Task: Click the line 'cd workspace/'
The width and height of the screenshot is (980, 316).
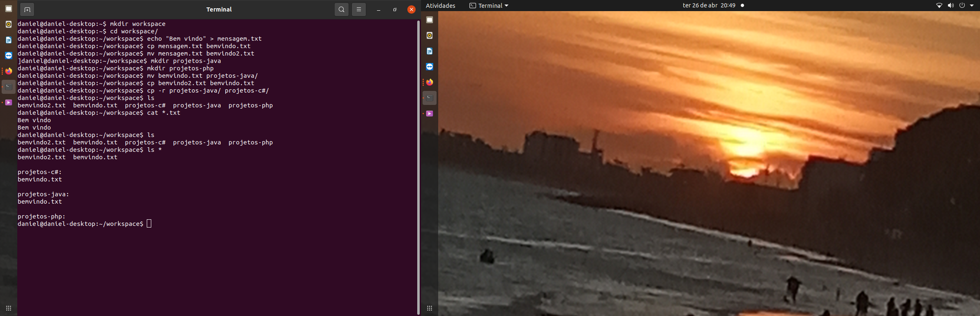Action: point(134,31)
